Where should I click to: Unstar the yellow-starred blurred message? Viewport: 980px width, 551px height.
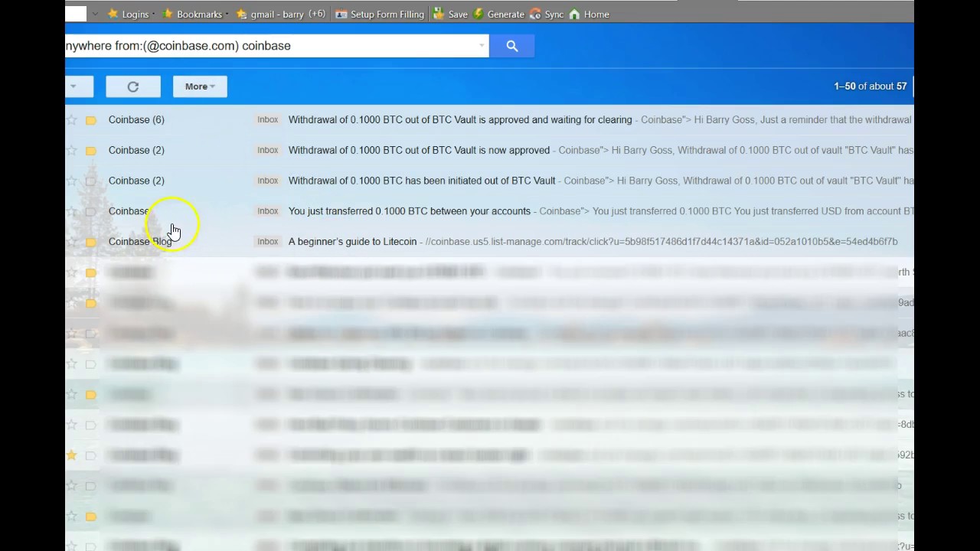click(x=72, y=455)
